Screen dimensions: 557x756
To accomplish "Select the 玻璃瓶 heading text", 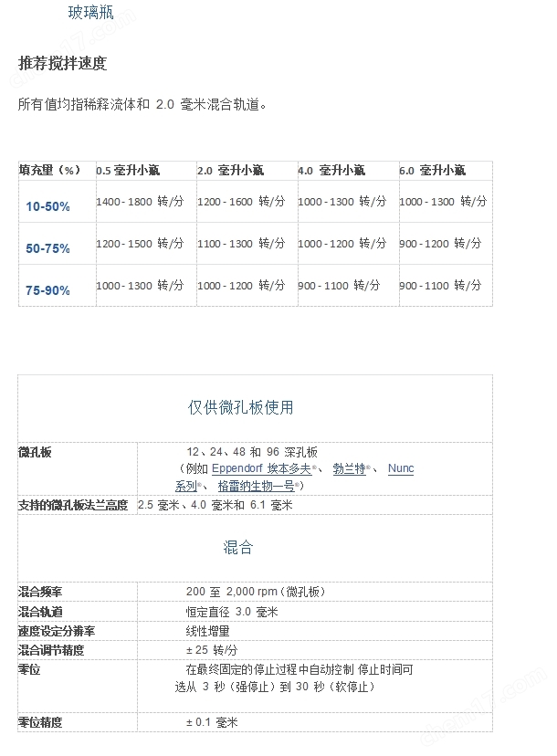I will [90, 13].
